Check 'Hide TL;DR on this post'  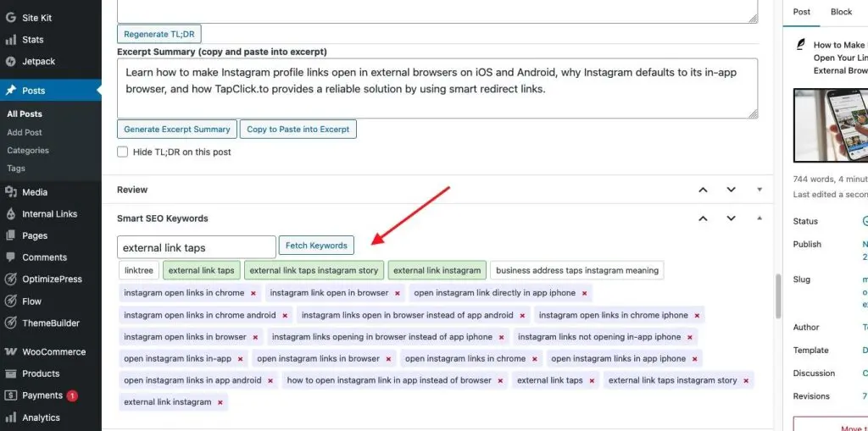(x=122, y=152)
